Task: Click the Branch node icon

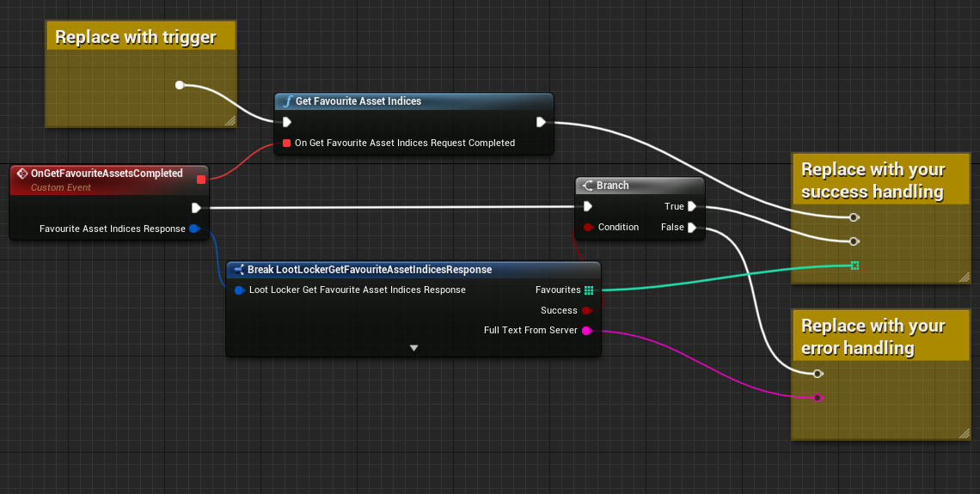Action: [x=588, y=186]
